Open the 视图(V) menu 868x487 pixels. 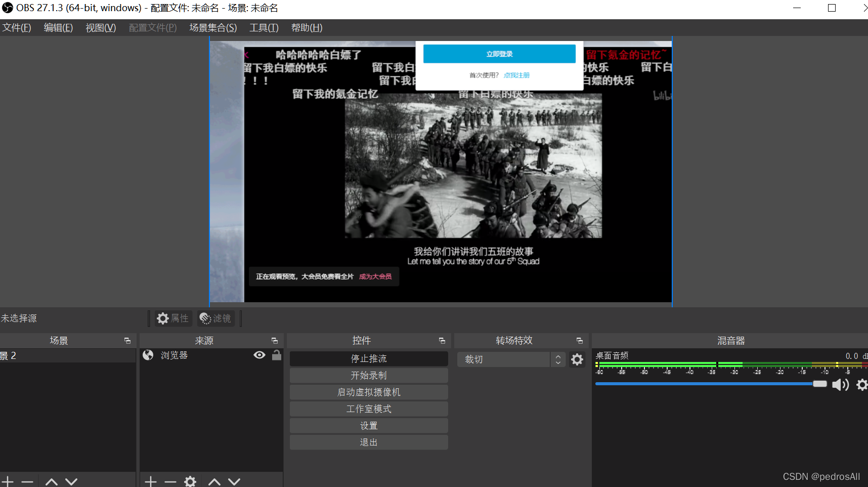click(x=101, y=28)
